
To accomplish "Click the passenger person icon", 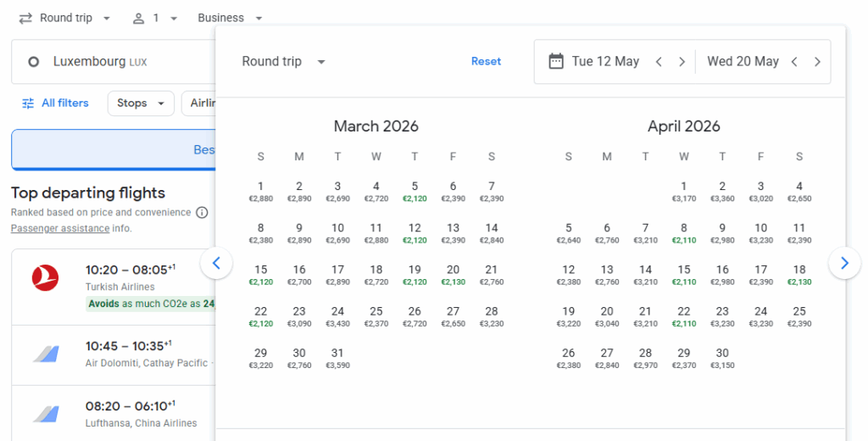I will (138, 19).
